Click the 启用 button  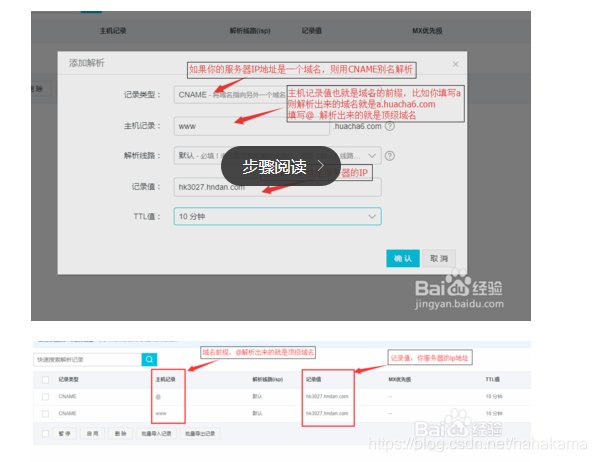pos(93,433)
